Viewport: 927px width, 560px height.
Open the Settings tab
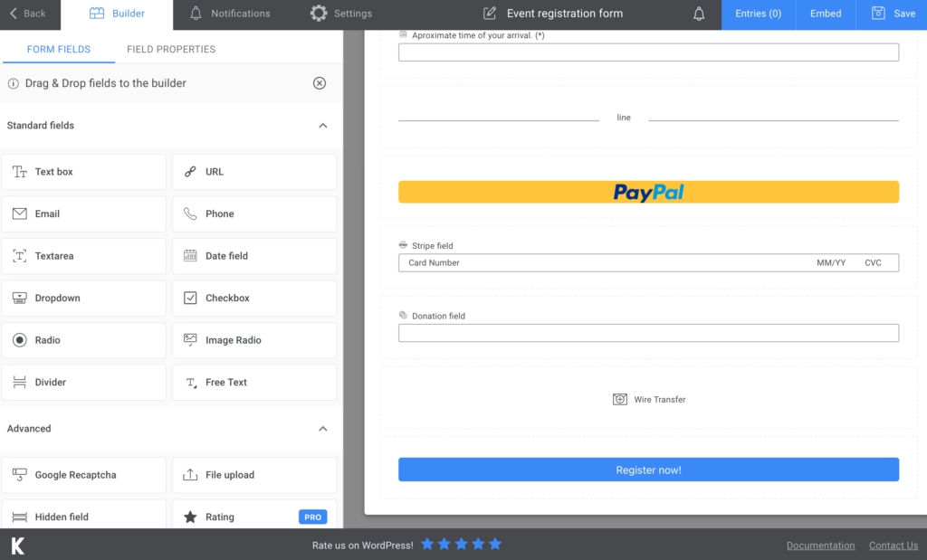click(x=341, y=14)
